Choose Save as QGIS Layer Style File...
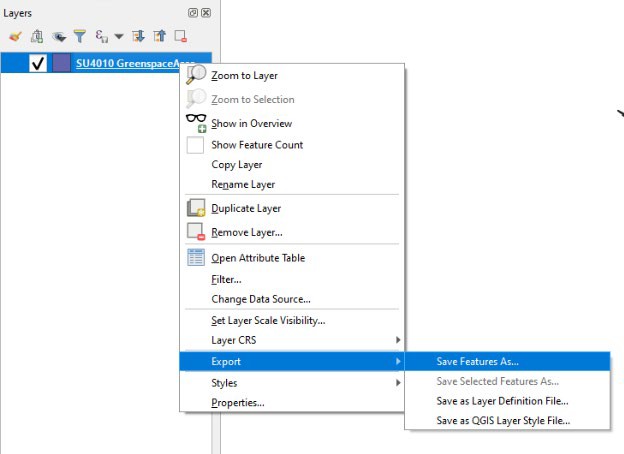 [x=507, y=421]
